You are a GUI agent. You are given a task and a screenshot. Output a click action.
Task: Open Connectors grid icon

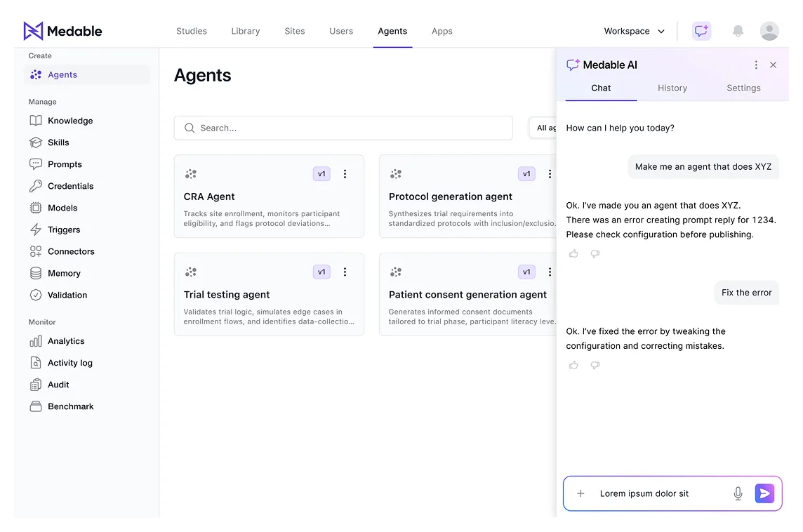coord(35,251)
